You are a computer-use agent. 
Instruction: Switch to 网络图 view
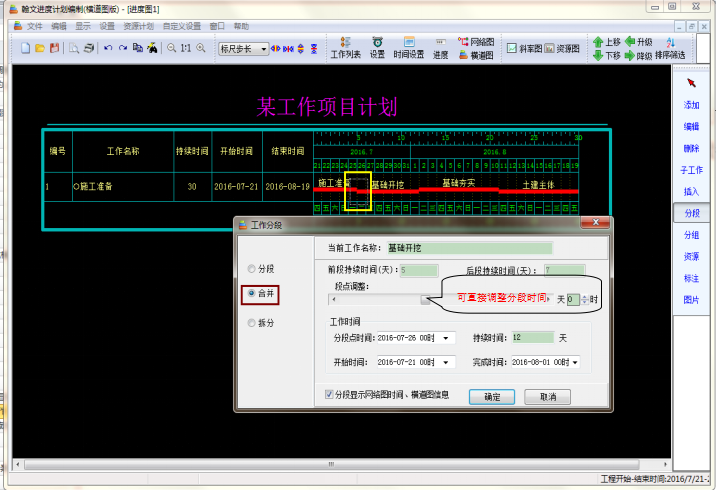tap(475, 43)
